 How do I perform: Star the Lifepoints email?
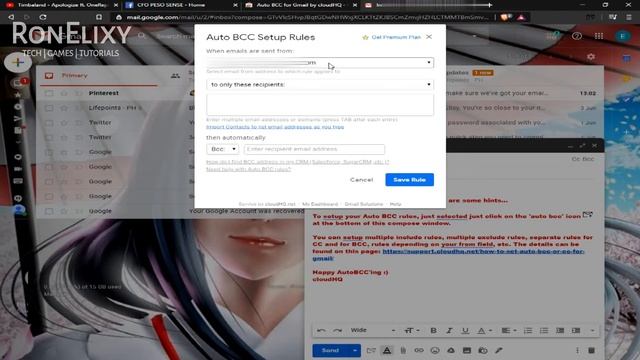[64, 108]
